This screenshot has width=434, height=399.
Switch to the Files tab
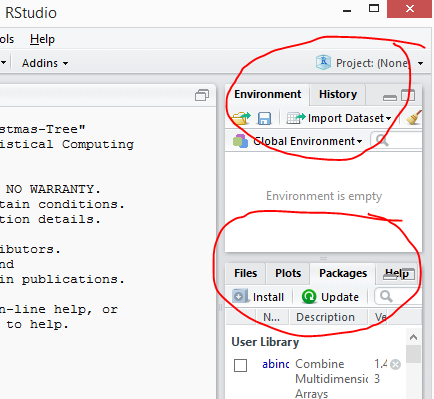pyautogui.click(x=245, y=273)
